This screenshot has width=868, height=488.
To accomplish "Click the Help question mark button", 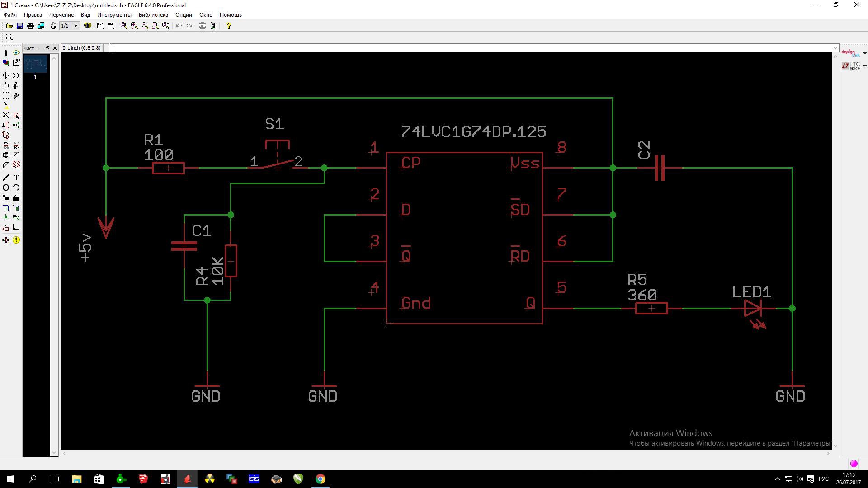I will pos(229,26).
